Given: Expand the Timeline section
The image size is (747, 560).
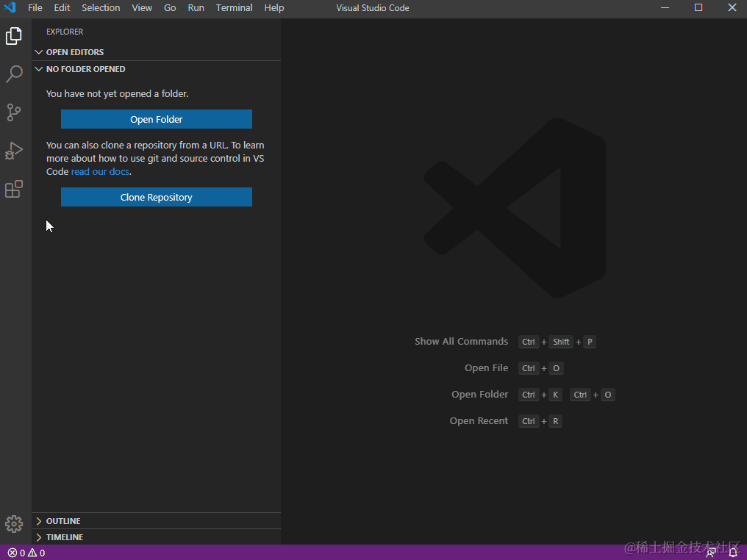Looking at the screenshot, I should tap(157, 537).
